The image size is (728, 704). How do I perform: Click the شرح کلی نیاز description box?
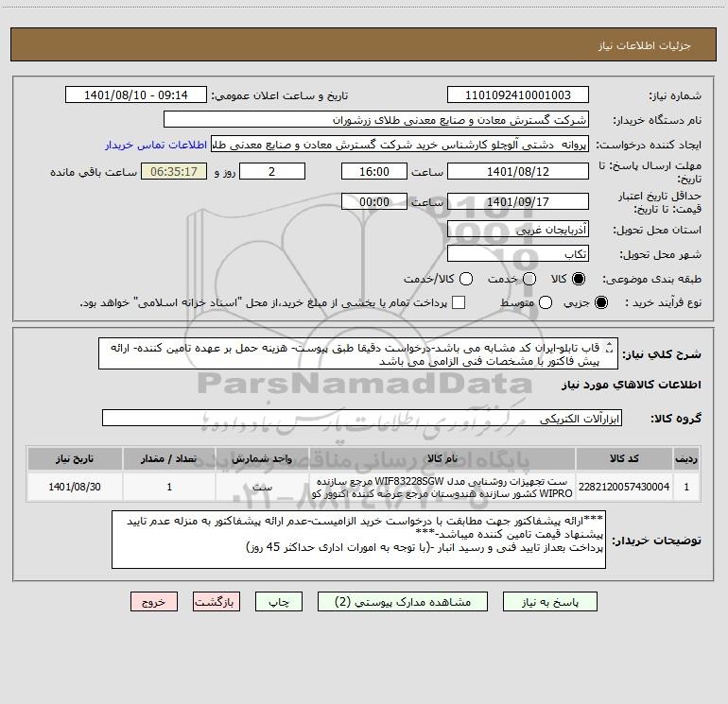358,353
